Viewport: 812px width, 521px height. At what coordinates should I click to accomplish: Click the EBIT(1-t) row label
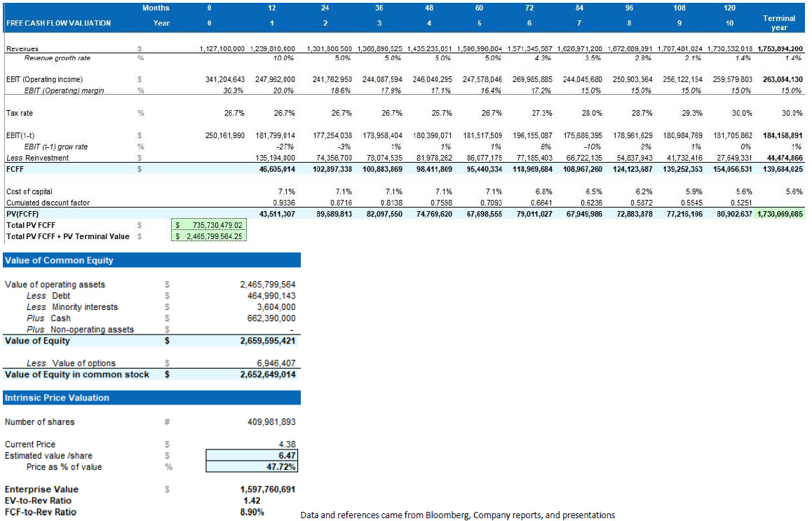(20, 136)
